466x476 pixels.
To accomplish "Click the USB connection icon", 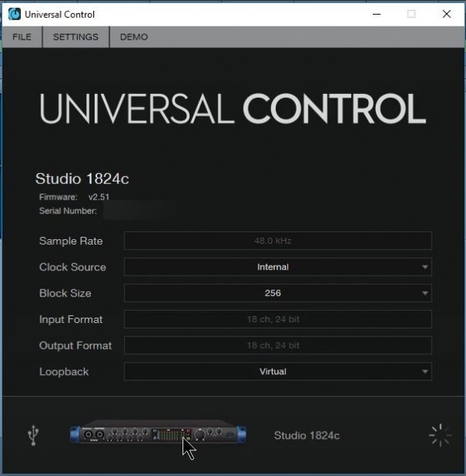I will [33, 435].
